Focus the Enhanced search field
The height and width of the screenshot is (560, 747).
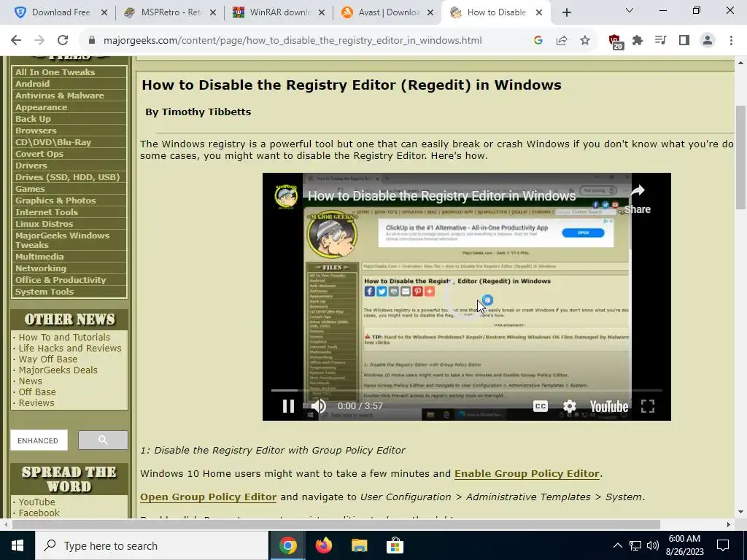(x=39, y=440)
